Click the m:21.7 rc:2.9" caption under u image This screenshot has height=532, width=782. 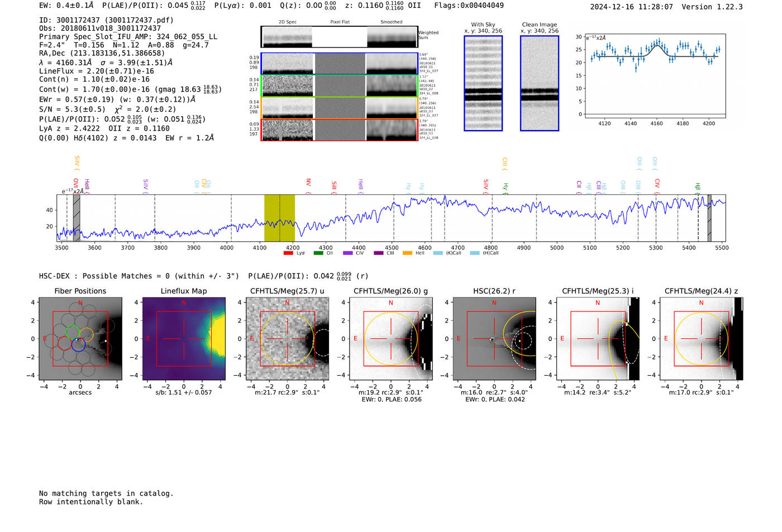tap(287, 393)
